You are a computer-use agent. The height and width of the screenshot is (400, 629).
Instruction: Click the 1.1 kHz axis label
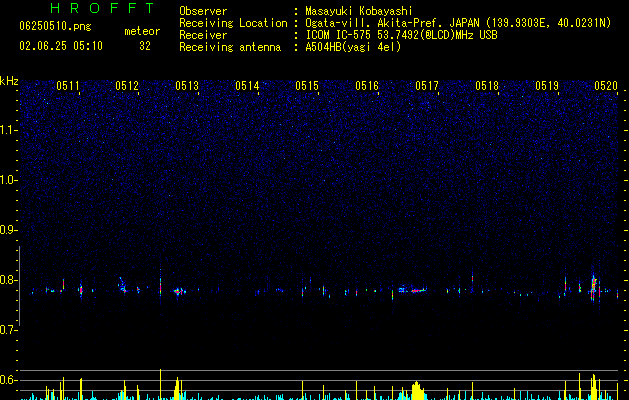point(9,130)
